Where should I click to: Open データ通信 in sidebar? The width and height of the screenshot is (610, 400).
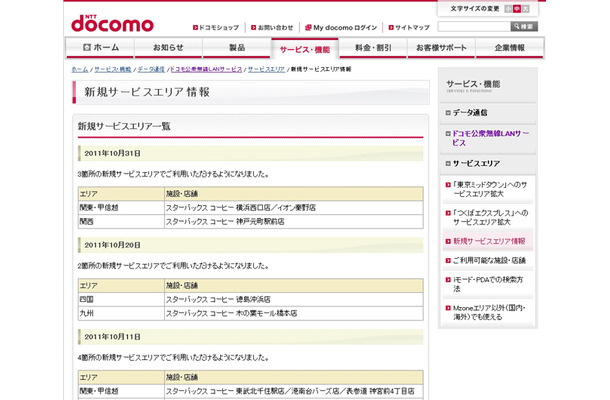tap(470, 113)
